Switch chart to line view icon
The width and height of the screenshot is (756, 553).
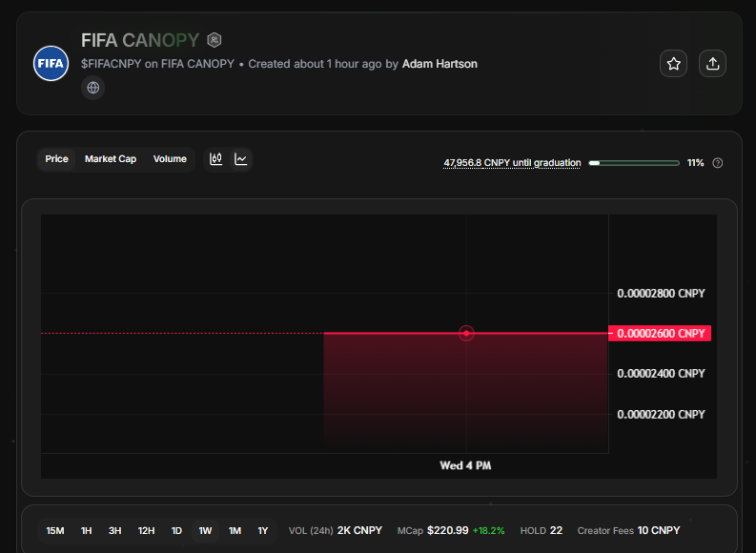click(x=240, y=159)
